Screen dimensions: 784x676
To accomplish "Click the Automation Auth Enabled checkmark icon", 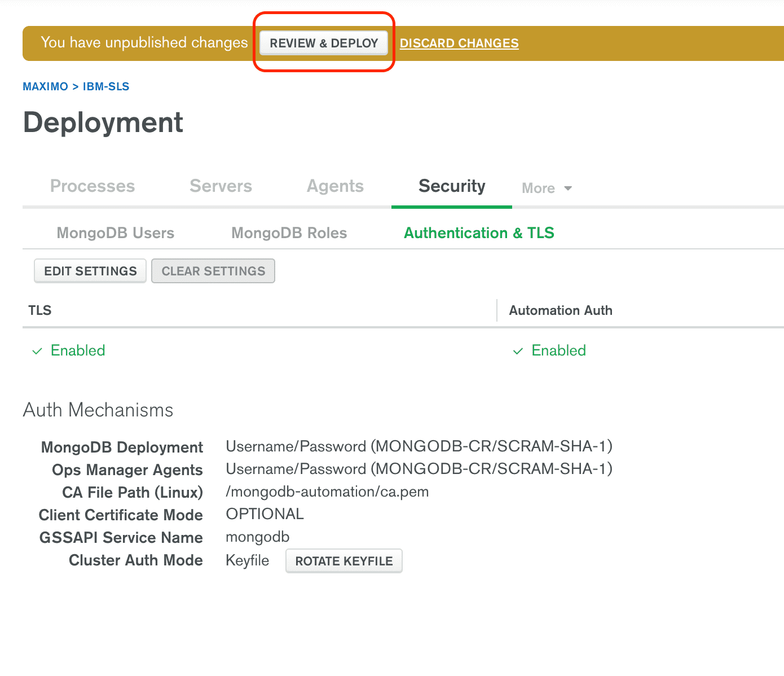I will (518, 351).
